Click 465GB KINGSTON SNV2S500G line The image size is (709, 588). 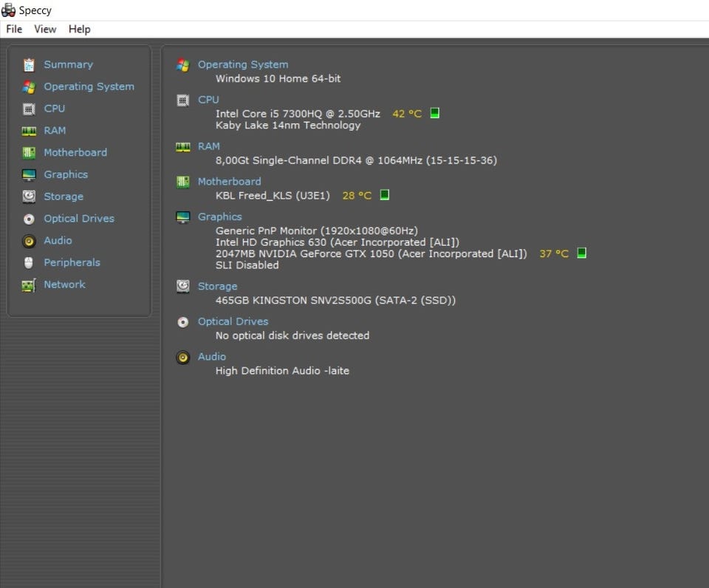[x=335, y=301]
